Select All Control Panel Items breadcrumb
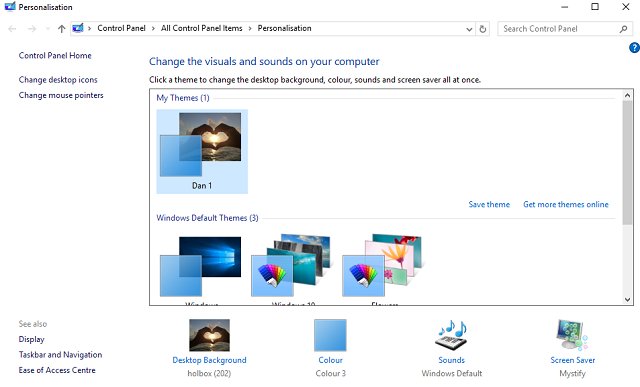Image resolution: width=640 pixels, height=387 pixels. pyautogui.click(x=201, y=28)
